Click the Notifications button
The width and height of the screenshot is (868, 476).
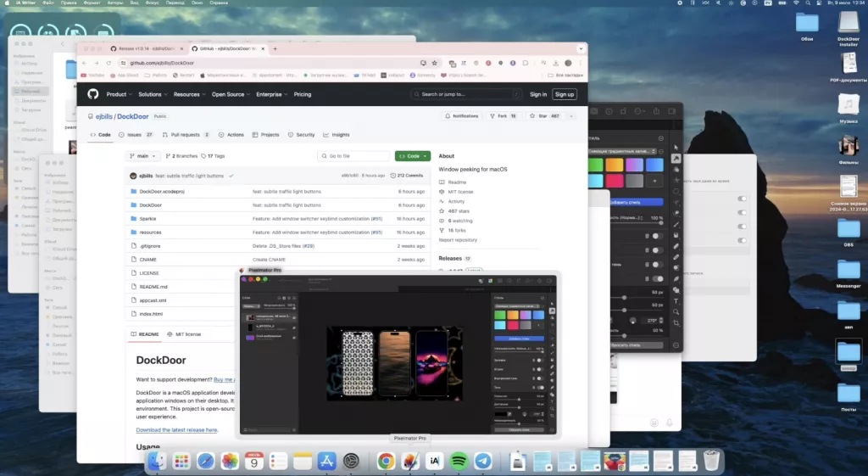tap(461, 116)
